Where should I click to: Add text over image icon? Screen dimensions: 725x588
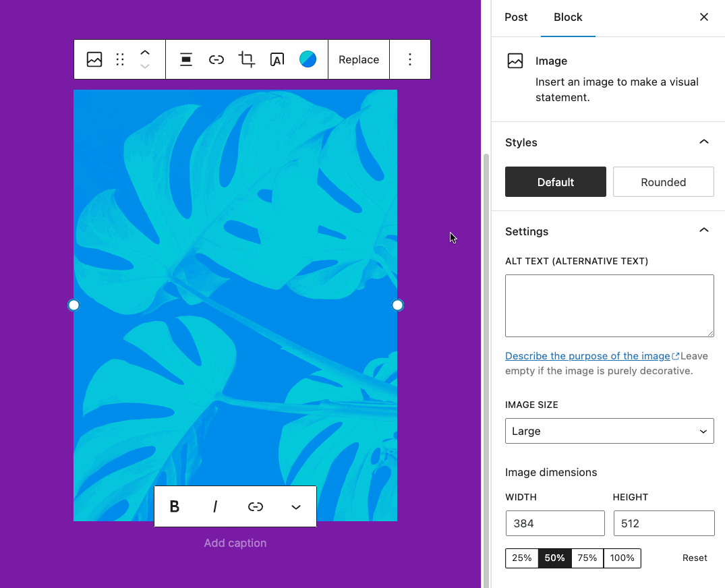click(277, 59)
